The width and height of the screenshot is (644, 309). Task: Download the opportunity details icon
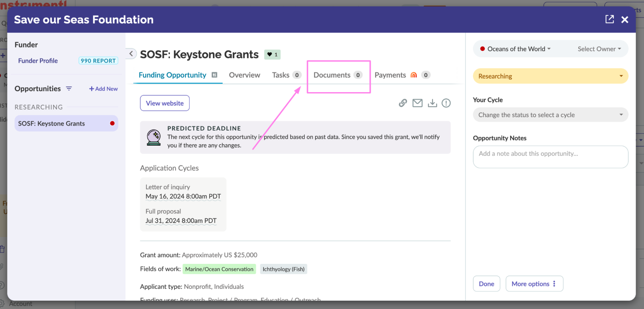tap(432, 103)
